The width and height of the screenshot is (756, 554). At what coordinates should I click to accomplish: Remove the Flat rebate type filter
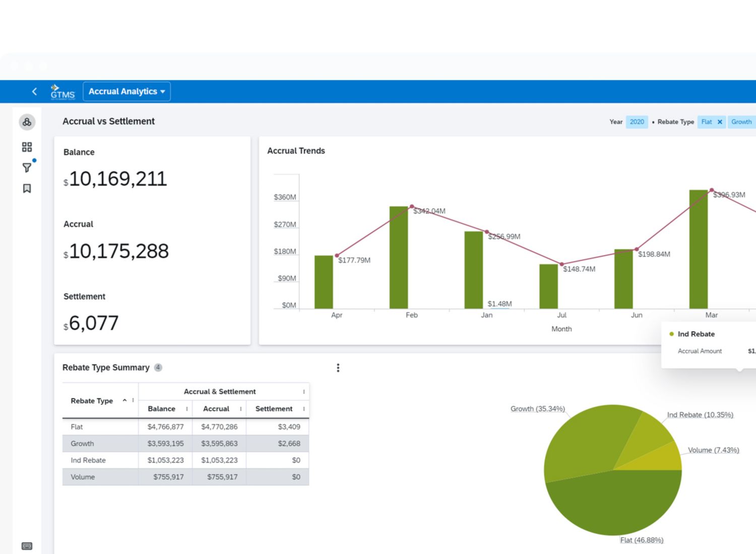(720, 122)
